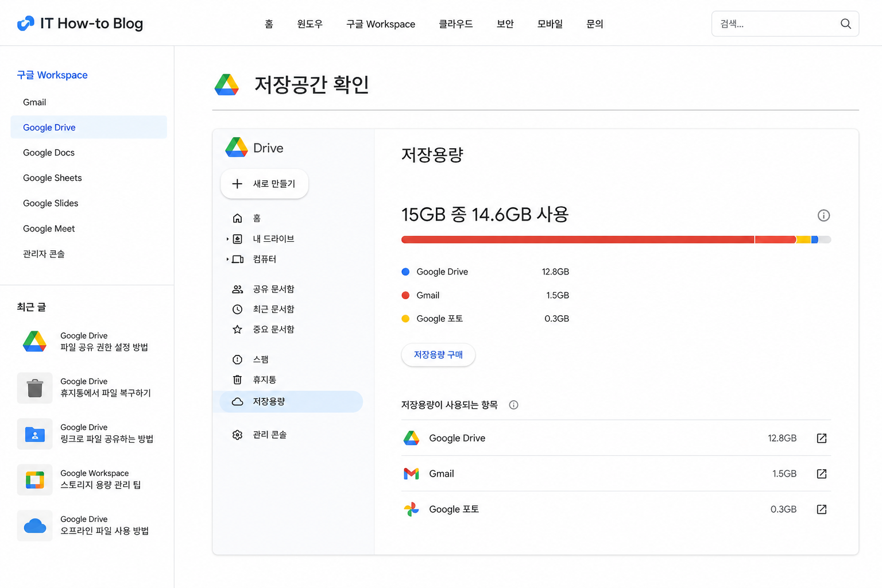Screen dimensions: 882x588
Task: Click the plus icon in 새로 만들기
Action: tap(237, 184)
